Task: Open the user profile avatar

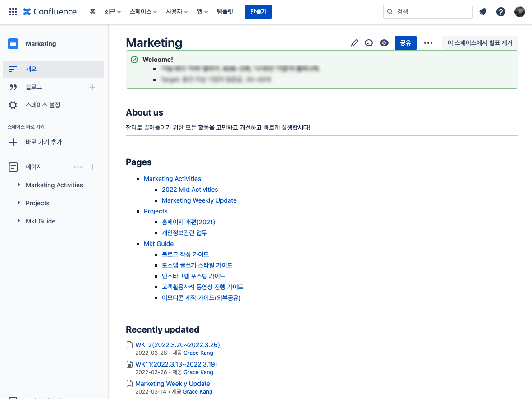Action: point(520,12)
